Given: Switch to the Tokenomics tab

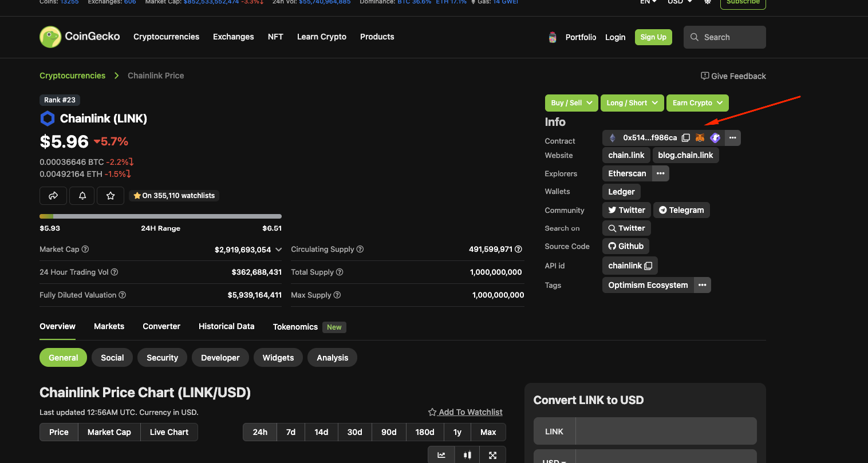Looking at the screenshot, I should [x=295, y=327].
